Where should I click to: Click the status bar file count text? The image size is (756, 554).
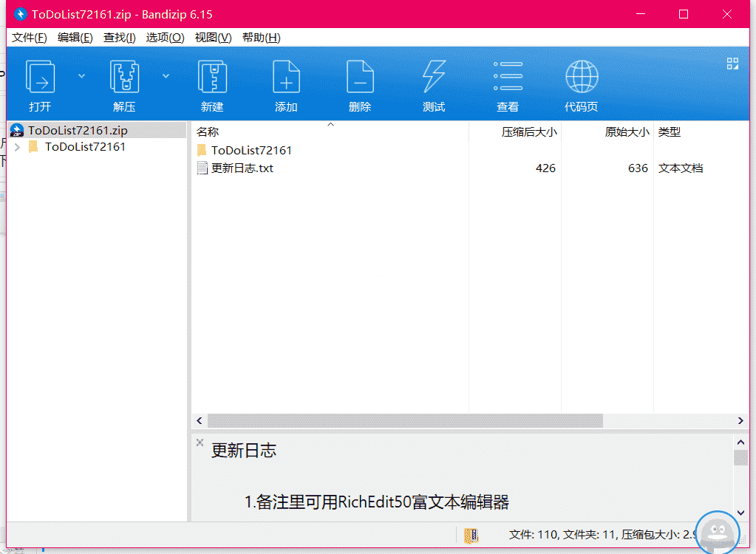coord(603,535)
